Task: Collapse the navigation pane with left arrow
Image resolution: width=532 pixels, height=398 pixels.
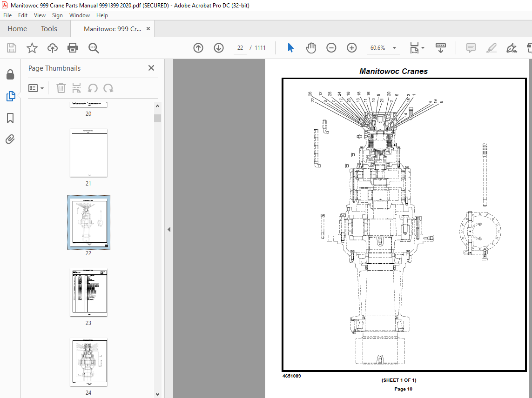Action: [168, 230]
